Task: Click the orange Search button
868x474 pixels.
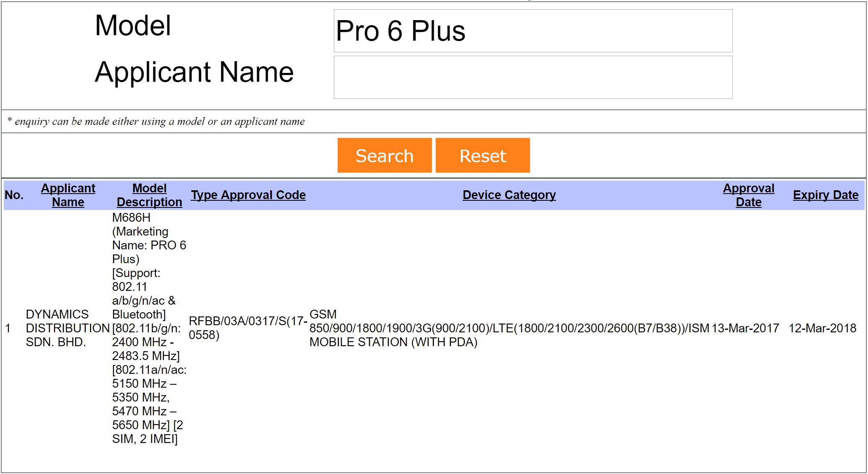Action: [x=385, y=155]
